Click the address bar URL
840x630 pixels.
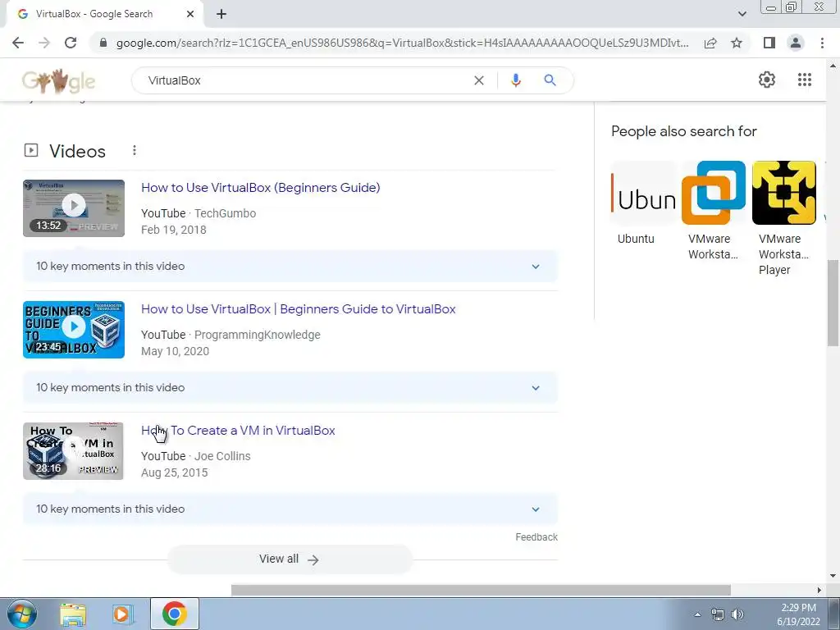click(402, 43)
